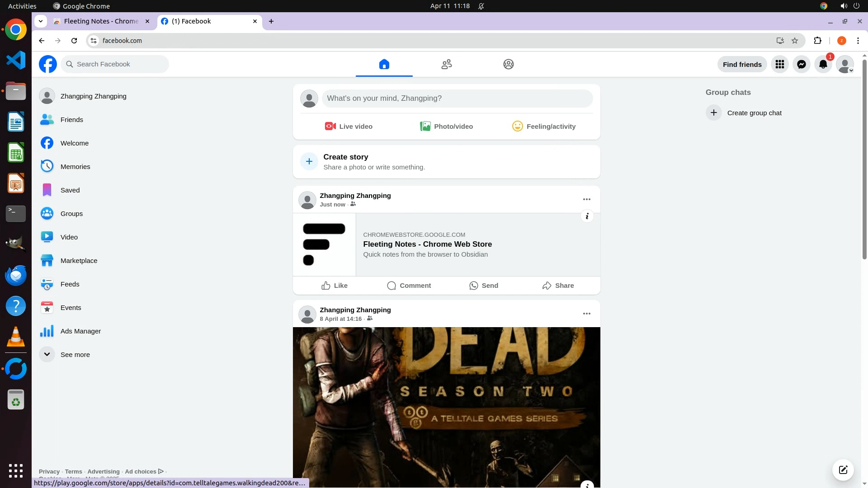Image resolution: width=868 pixels, height=488 pixels.
Task: Open the Chrome tab search dropdown
Action: [x=41, y=21]
